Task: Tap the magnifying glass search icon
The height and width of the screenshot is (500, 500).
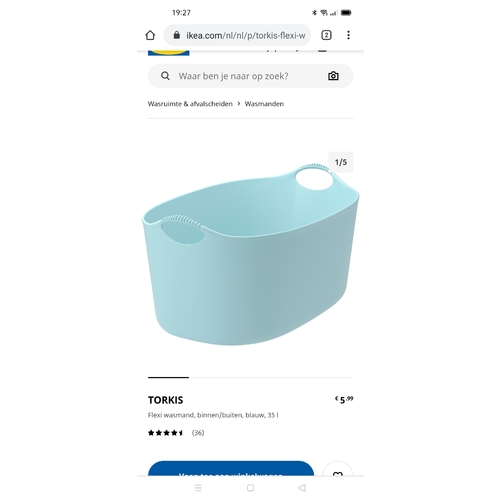Action: (x=165, y=76)
